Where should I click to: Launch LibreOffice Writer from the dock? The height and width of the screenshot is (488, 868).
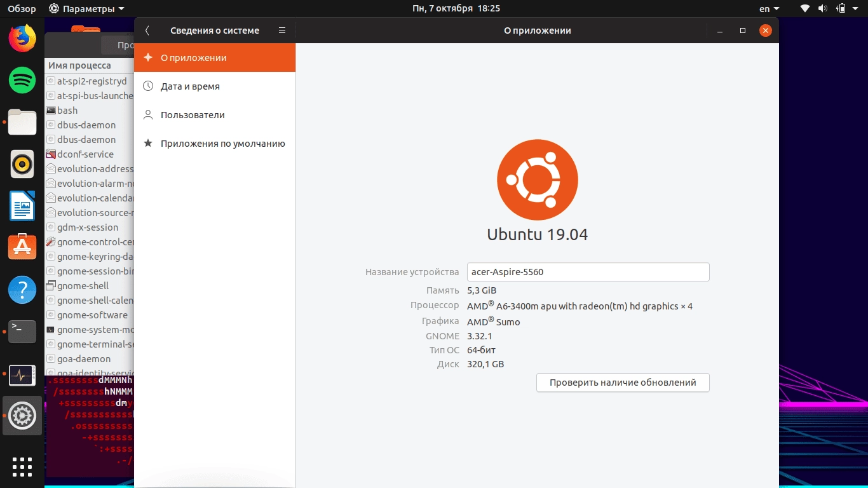pyautogui.click(x=22, y=206)
